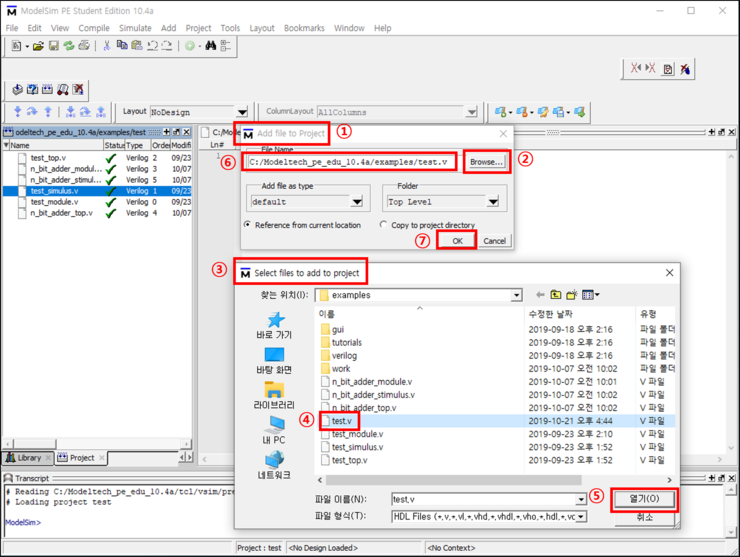Click the blue Step Over curved arrow icon

(32, 112)
